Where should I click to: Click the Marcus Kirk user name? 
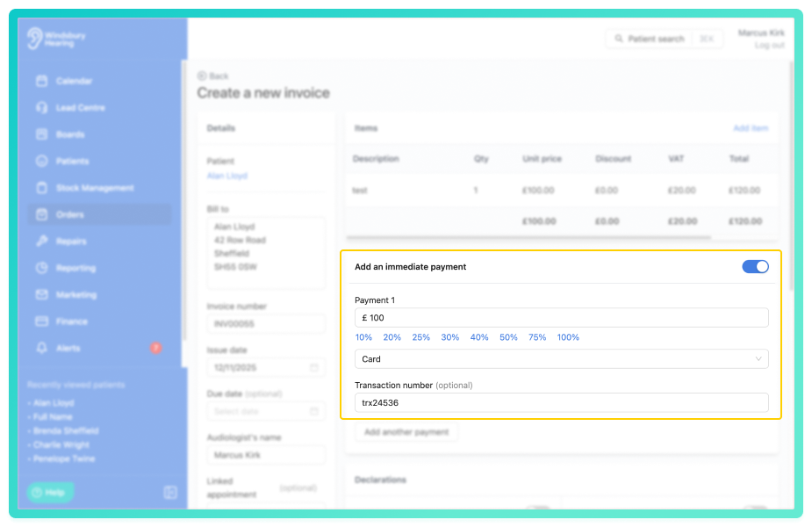pyautogui.click(x=761, y=32)
